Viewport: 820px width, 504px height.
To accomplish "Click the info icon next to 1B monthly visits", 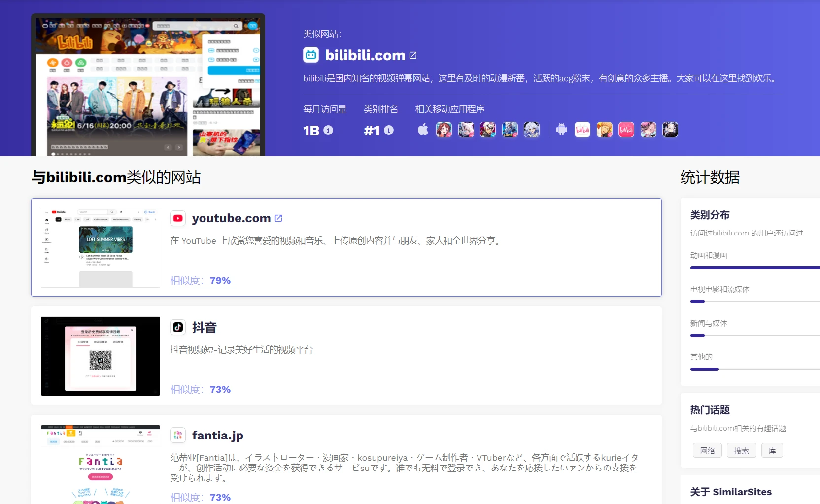I will click(328, 130).
